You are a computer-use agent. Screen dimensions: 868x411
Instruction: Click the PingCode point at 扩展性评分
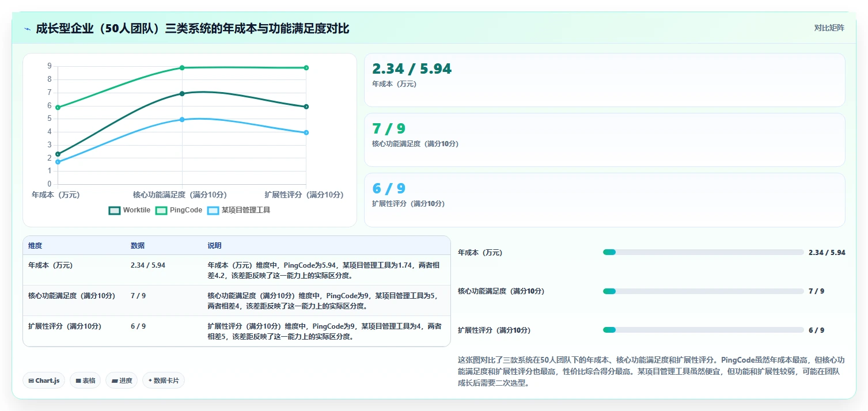[306, 68]
